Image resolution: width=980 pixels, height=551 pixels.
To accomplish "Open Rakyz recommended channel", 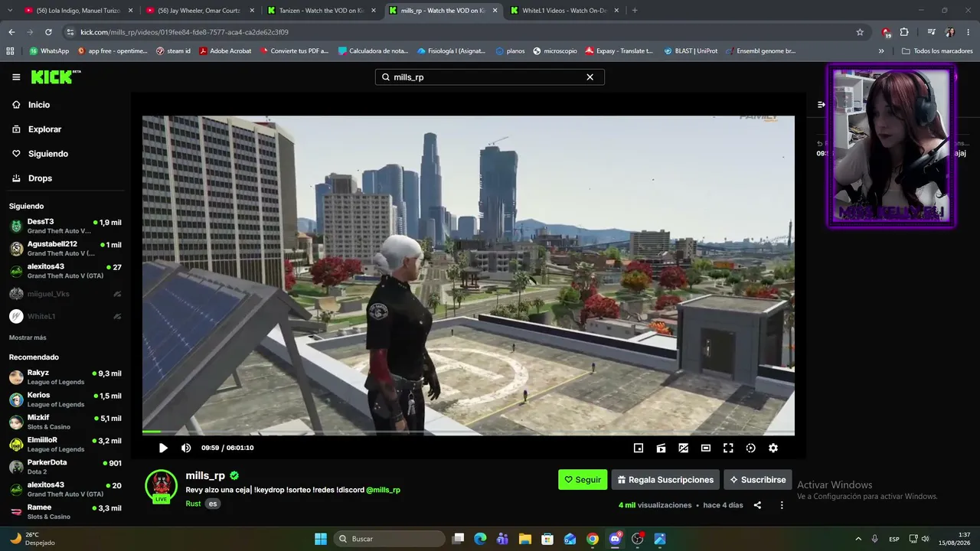I will coord(65,377).
